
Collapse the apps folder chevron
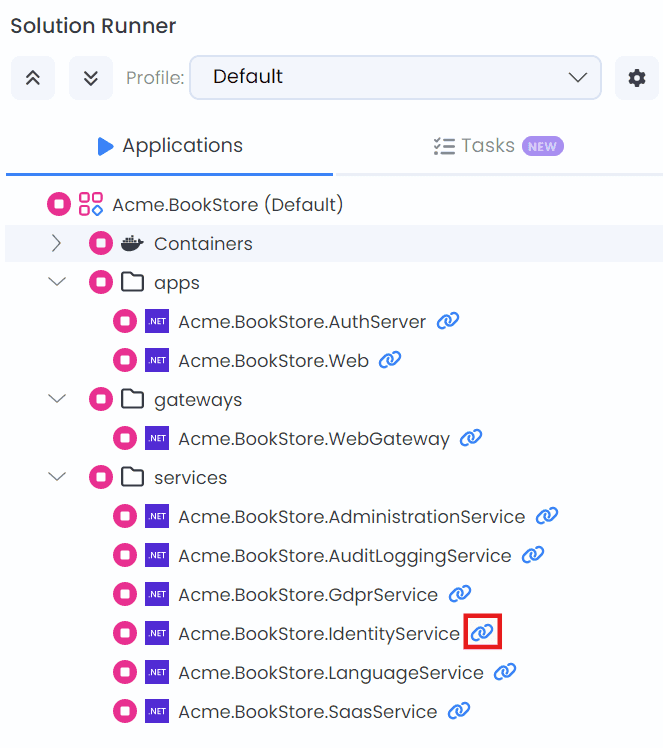coord(57,282)
